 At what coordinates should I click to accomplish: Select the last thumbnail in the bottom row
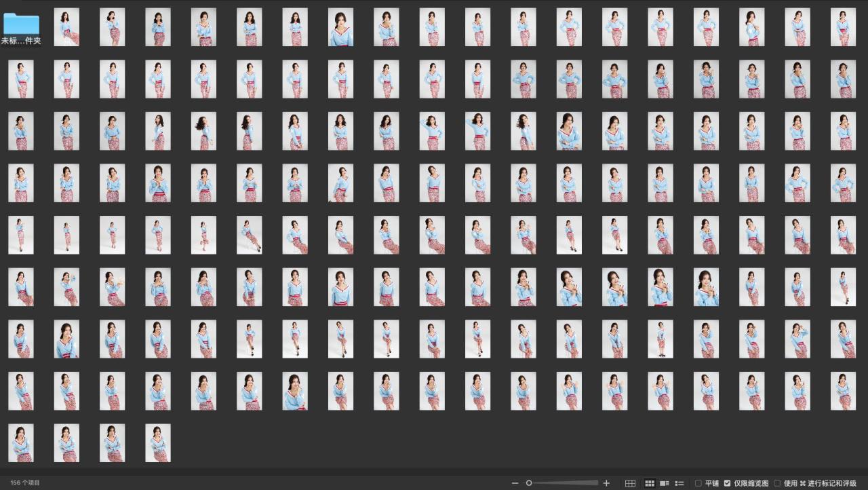(x=158, y=443)
